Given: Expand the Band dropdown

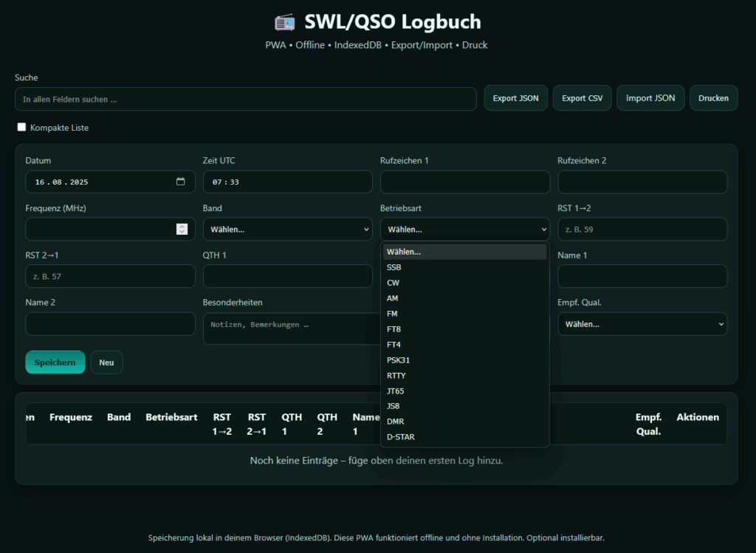Looking at the screenshot, I should click(x=287, y=229).
